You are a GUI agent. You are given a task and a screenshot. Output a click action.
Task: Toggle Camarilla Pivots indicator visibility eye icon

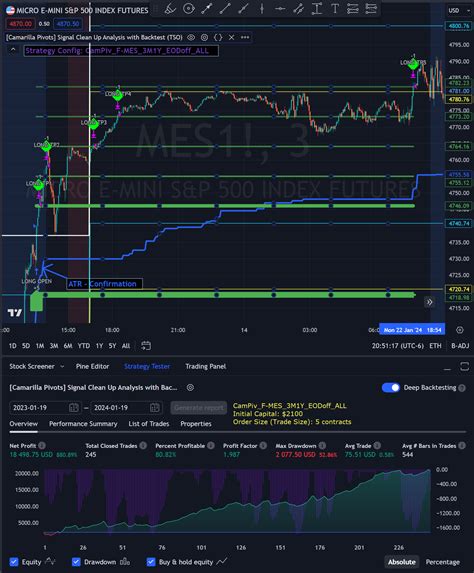191,37
